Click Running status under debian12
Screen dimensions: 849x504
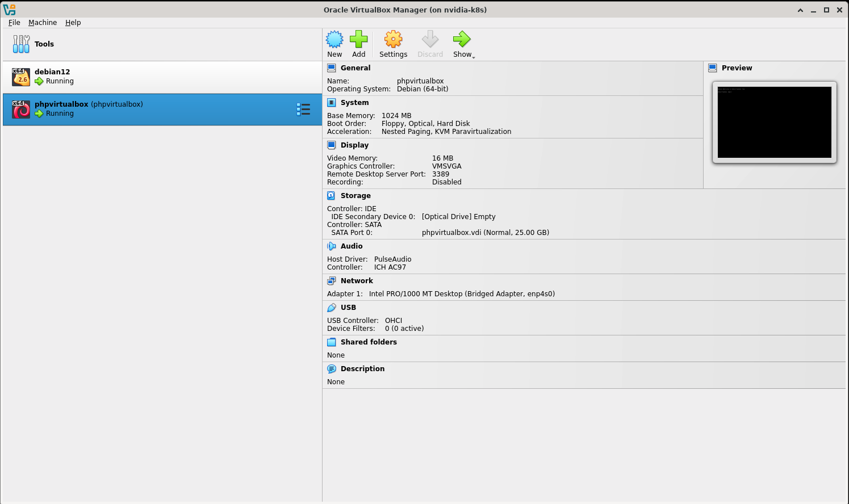pos(60,81)
